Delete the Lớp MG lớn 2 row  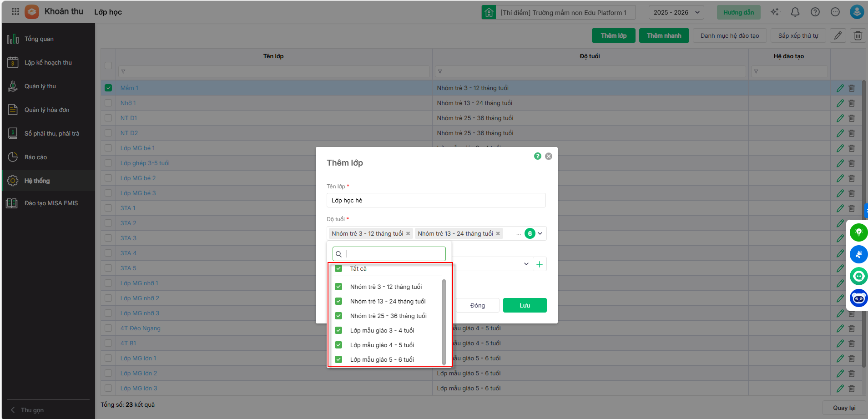pos(852,374)
